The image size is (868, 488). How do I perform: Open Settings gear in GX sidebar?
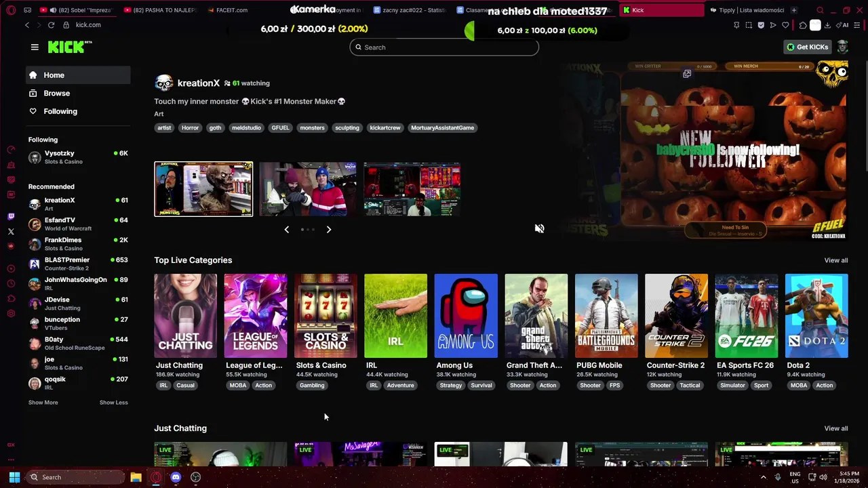(x=11, y=314)
